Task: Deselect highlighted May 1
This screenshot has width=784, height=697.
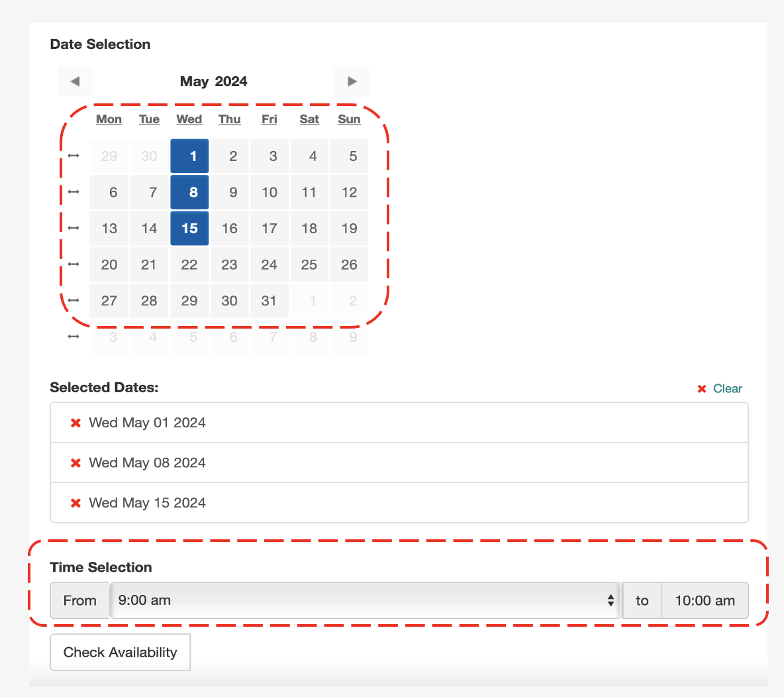Action: coord(189,156)
